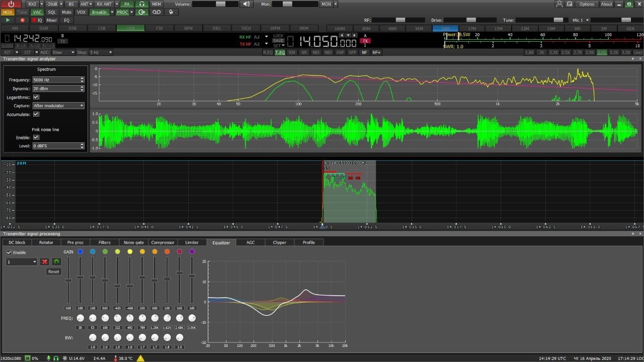Open the equalizer preset dropdown showing 1
The width and height of the screenshot is (644, 362).
(22, 261)
